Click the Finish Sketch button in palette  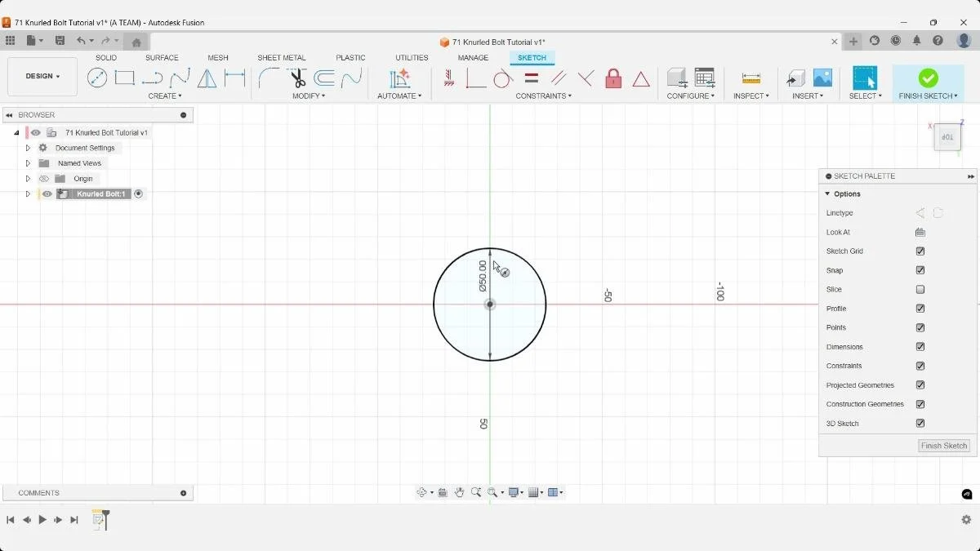(944, 446)
